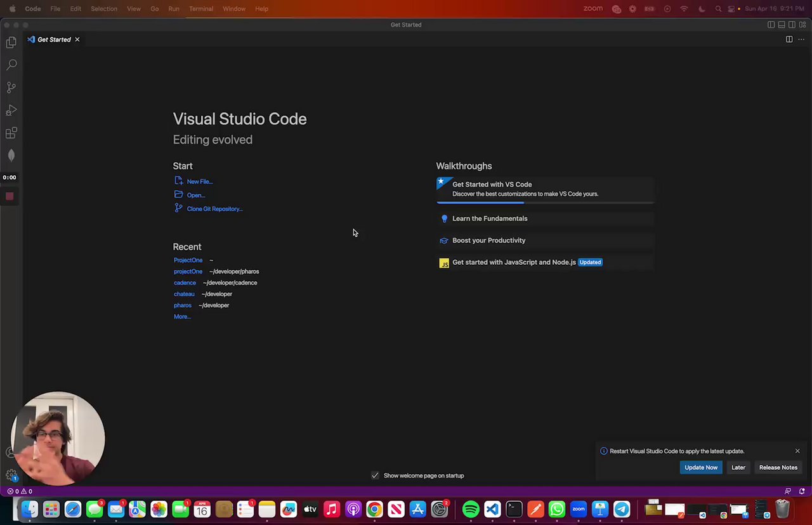Click the Visual Studio Code Dock icon

click(x=492, y=509)
